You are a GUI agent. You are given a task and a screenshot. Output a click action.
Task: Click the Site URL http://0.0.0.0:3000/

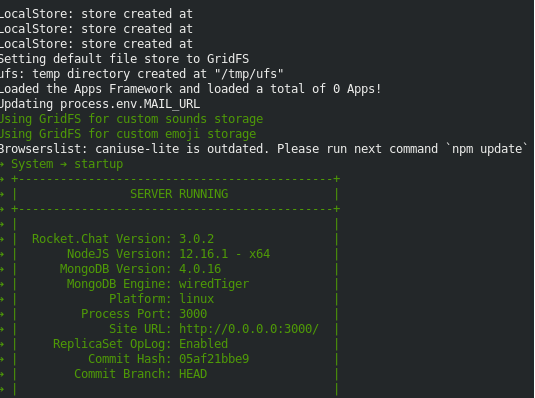tap(249, 329)
